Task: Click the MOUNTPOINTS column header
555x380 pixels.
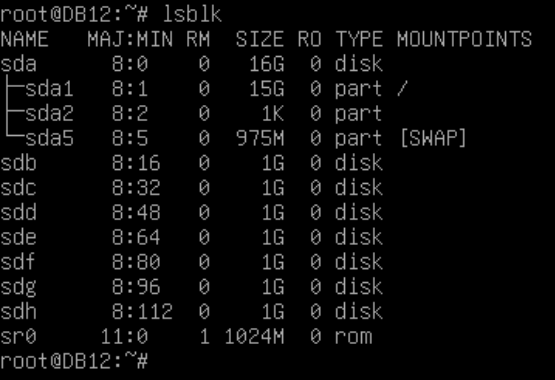Action: click(x=464, y=39)
